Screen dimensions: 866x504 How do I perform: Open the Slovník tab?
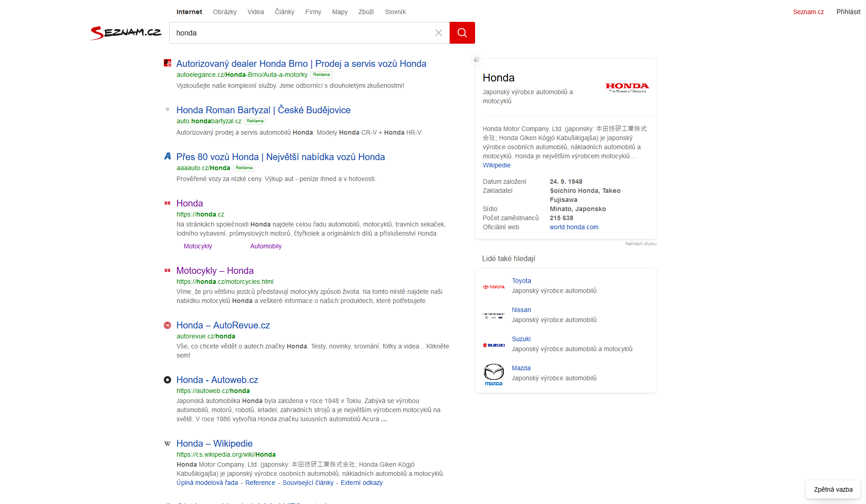pyautogui.click(x=395, y=12)
